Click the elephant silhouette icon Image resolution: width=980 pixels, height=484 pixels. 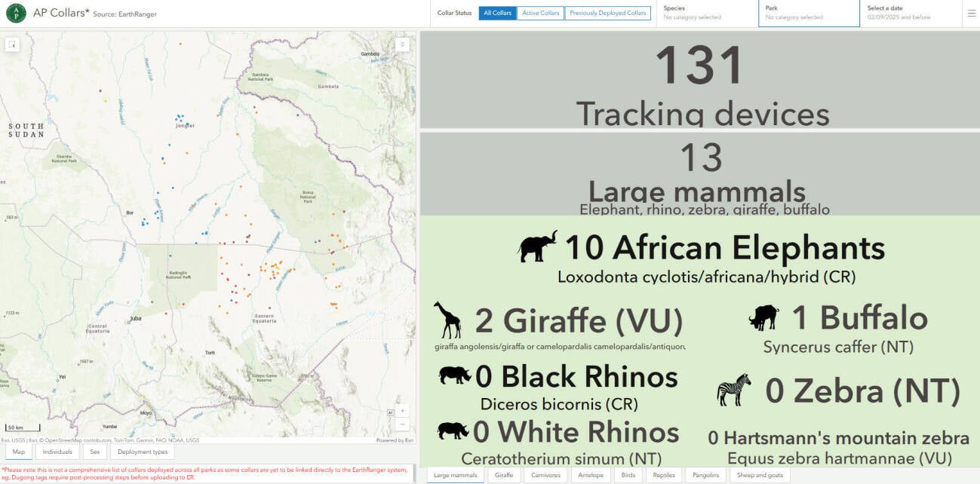tap(538, 247)
